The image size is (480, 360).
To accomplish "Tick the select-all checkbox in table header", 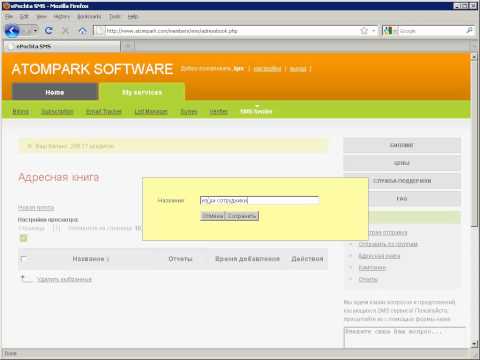I will 23,259.
